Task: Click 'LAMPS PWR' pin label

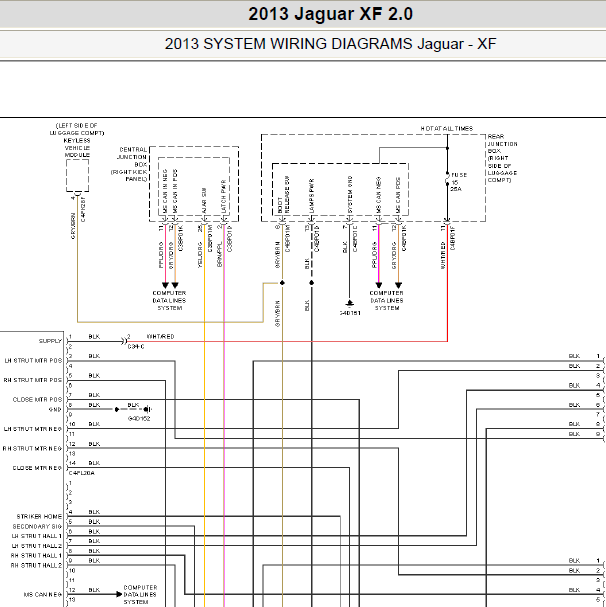Action: coord(311,195)
